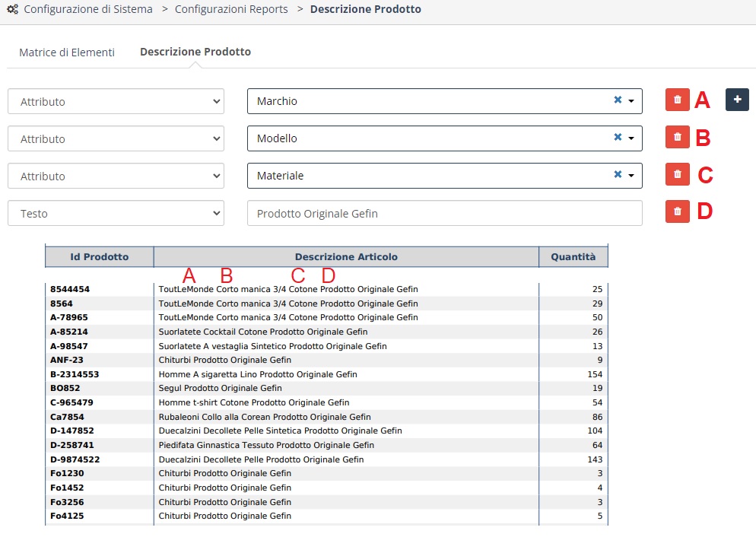This screenshot has height=537, width=756.
Task: Add a new row with plus button
Action: click(x=737, y=100)
